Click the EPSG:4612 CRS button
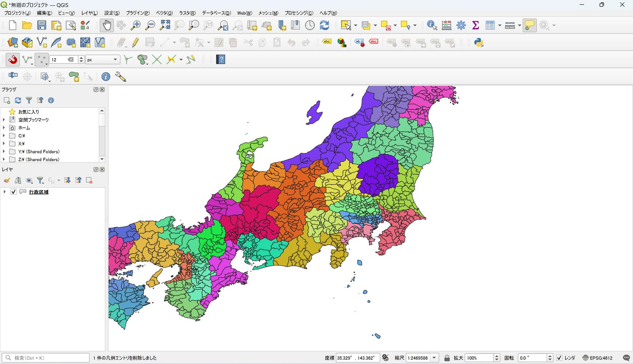 597,358
